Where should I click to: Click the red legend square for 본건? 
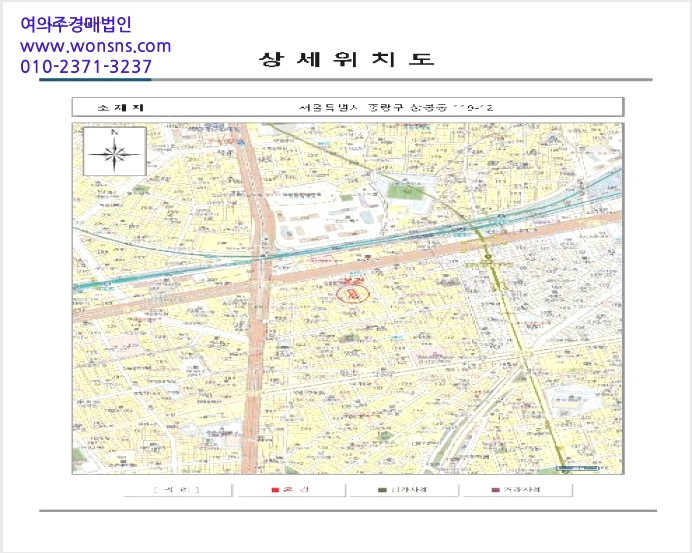click(x=275, y=490)
